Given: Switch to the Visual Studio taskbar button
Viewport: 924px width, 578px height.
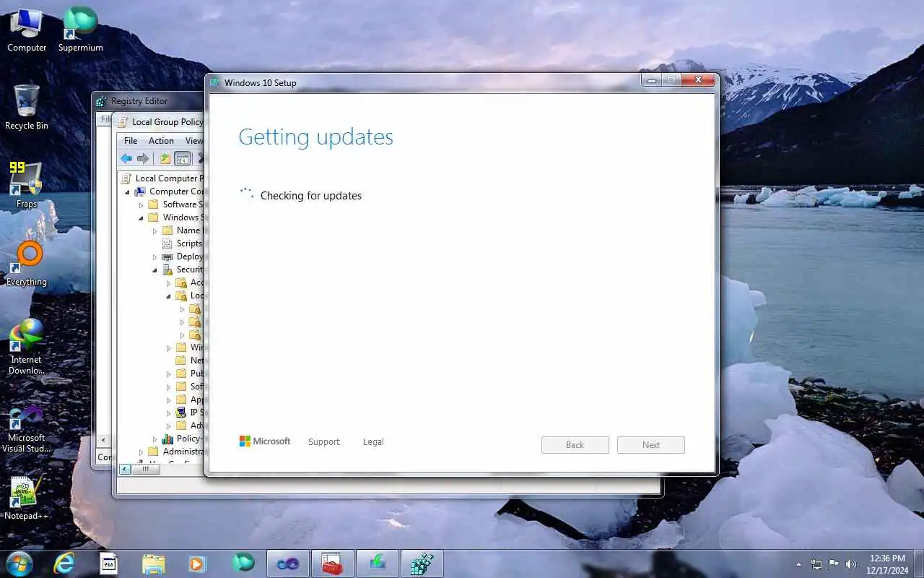Looking at the screenshot, I should click(x=288, y=564).
